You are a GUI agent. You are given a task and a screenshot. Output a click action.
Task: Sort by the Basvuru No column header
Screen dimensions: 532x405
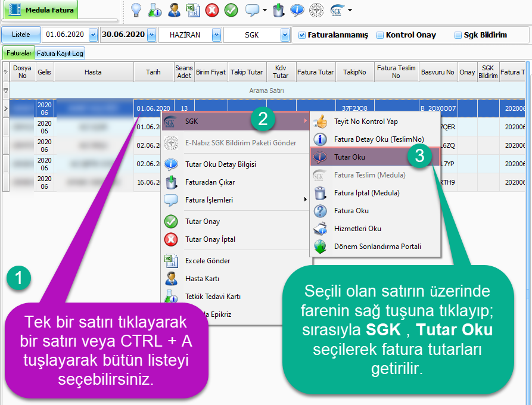[x=438, y=72]
